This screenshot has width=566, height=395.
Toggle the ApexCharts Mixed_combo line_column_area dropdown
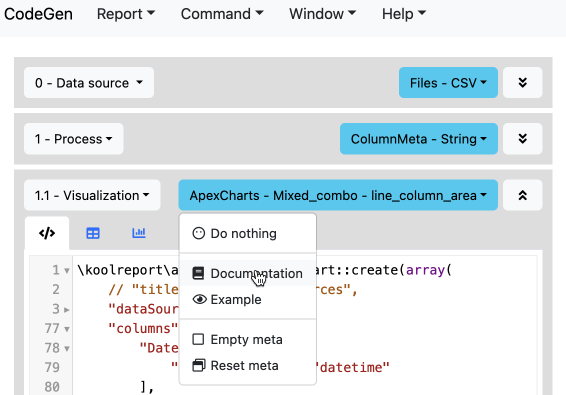pyautogui.click(x=338, y=195)
